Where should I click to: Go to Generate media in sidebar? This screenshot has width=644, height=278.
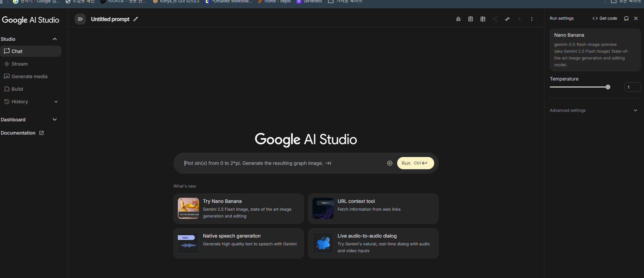click(31, 76)
